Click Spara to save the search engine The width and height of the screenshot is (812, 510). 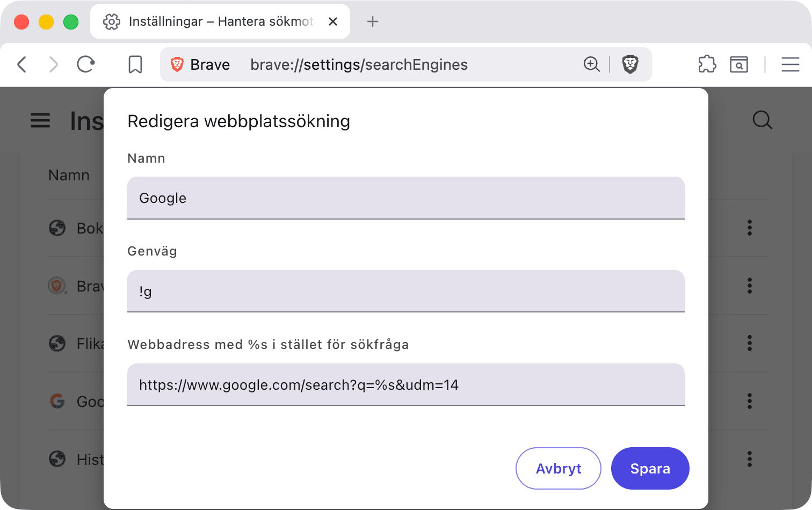(x=650, y=469)
